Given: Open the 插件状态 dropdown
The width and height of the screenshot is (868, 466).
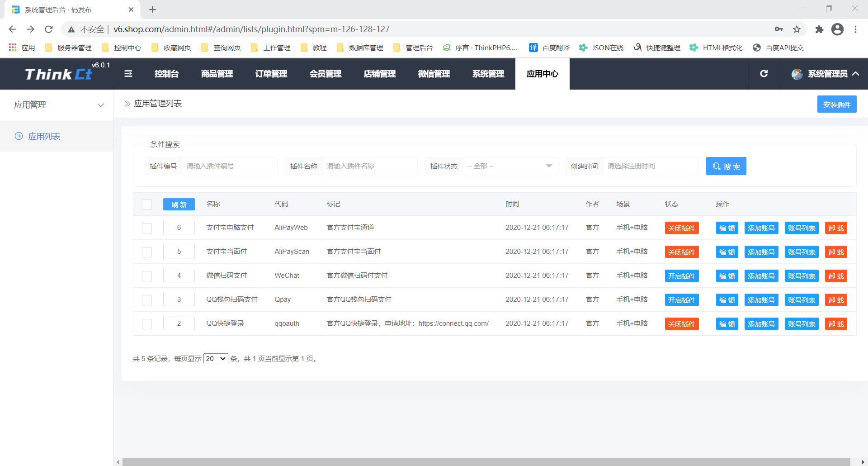Looking at the screenshot, I should [509, 166].
